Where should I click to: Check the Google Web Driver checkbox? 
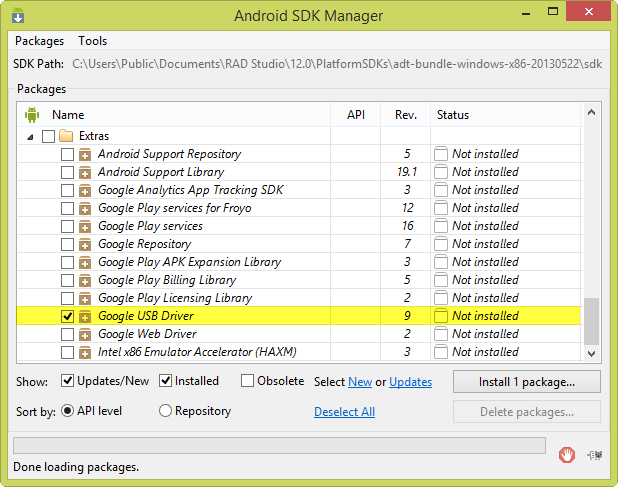pos(67,335)
